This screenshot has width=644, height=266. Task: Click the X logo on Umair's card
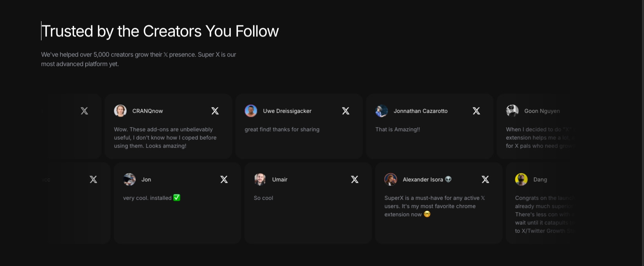[355, 179]
